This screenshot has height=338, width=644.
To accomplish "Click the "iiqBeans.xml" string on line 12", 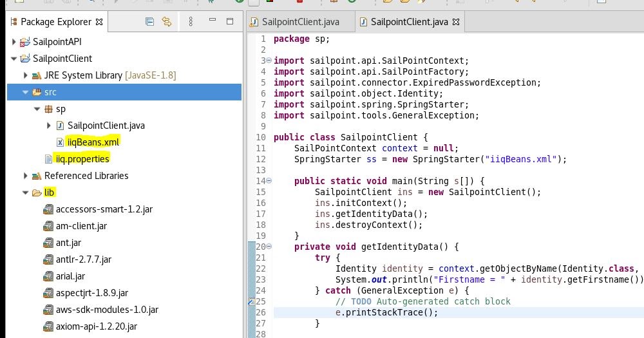I will click(x=521, y=159).
